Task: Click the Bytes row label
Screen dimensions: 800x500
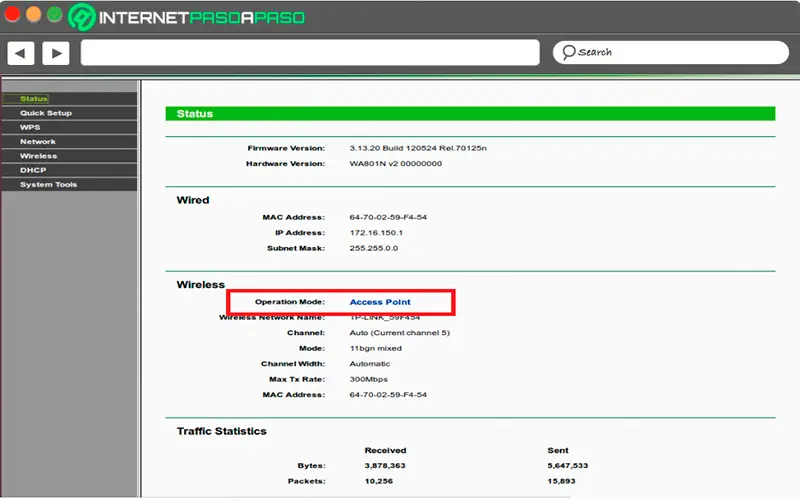Action: [x=311, y=466]
